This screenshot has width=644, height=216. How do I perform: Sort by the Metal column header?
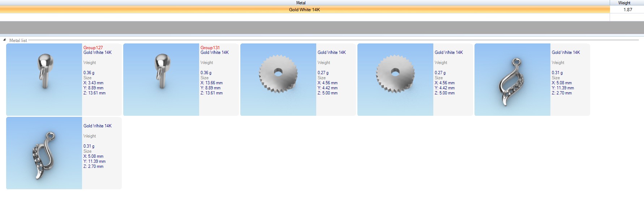coord(301,3)
